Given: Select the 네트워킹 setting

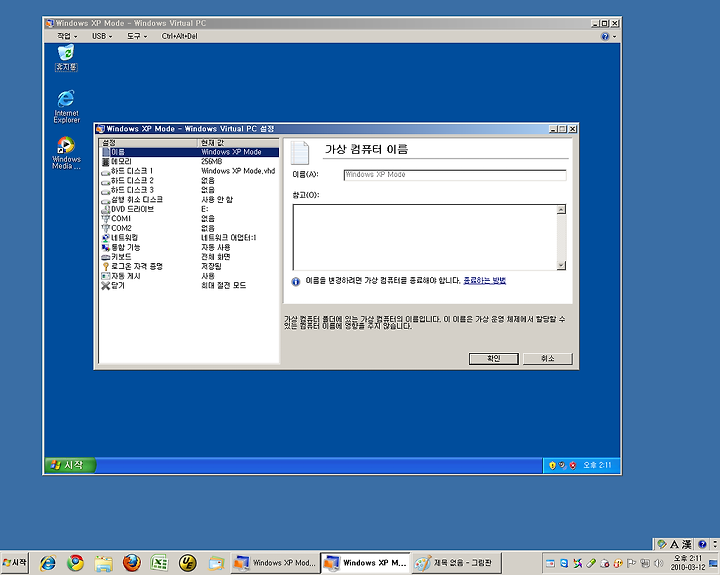Looking at the screenshot, I should 189,238.
